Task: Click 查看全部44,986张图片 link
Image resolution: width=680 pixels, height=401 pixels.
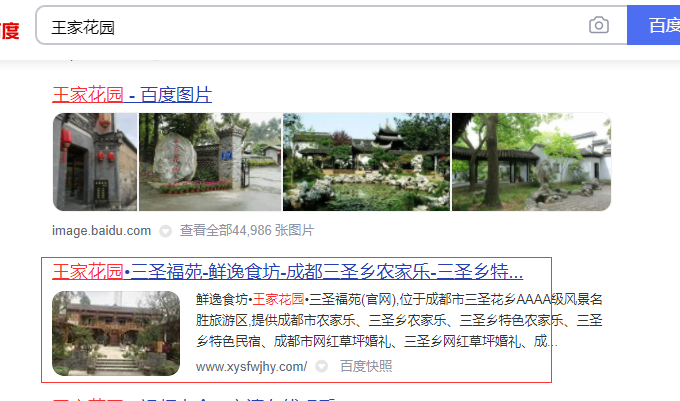Action: tap(247, 231)
